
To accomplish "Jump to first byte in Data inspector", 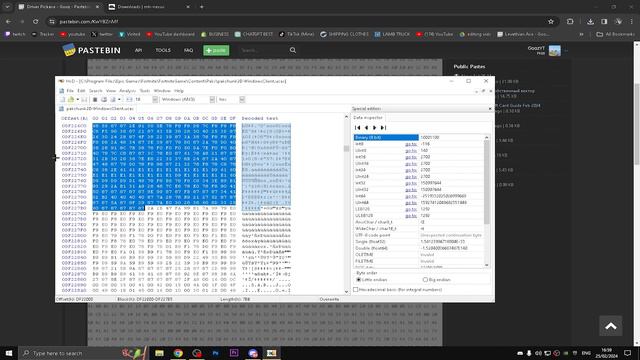I will pyautogui.click(x=358, y=128).
